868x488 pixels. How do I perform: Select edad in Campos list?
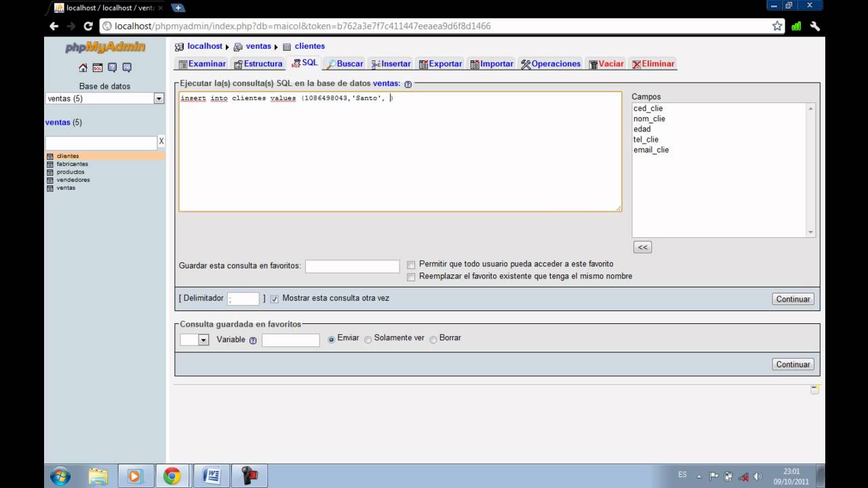coord(642,129)
